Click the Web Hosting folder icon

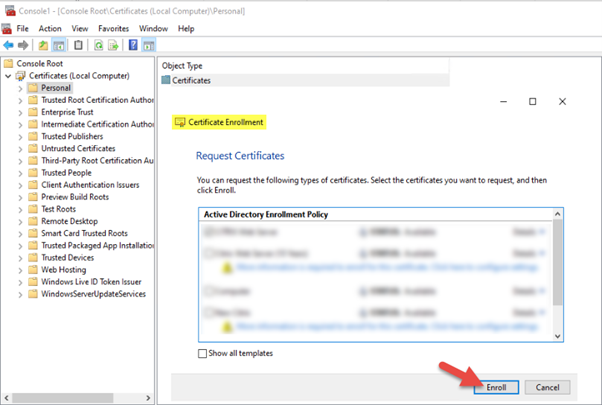pyautogui.click(x=33, y=269)
